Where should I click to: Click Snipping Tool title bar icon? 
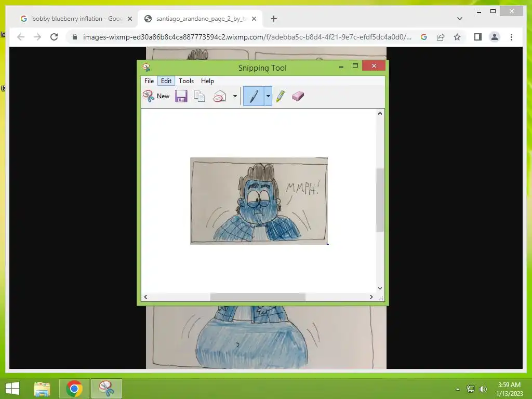146,67
